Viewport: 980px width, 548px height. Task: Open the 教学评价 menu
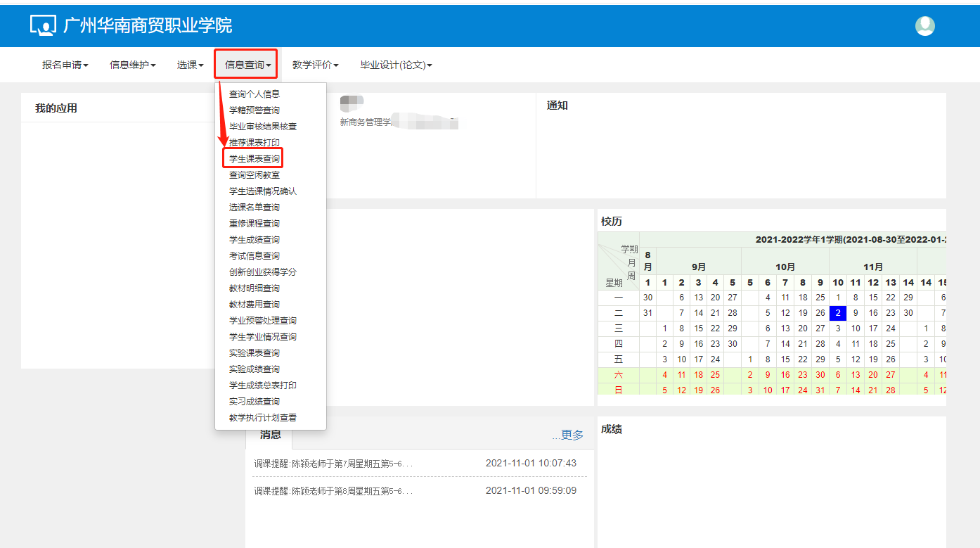pos(315,65)
